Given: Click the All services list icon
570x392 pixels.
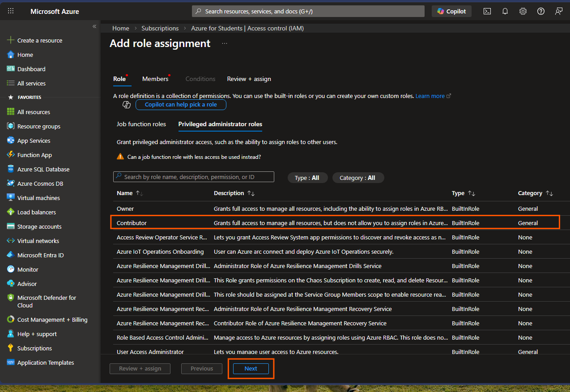Looking at the screenshot, I should 11,83.
